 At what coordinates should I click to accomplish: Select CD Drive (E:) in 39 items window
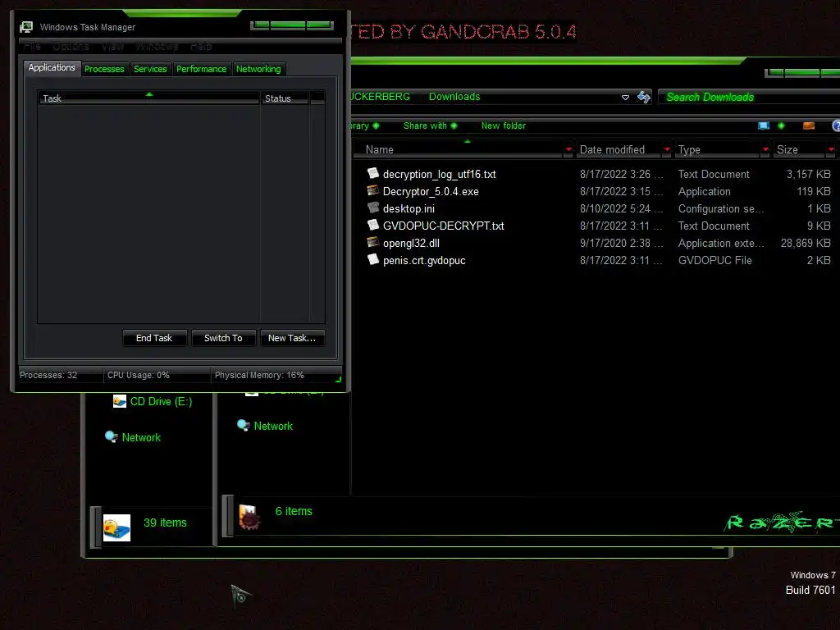(161, 402)
